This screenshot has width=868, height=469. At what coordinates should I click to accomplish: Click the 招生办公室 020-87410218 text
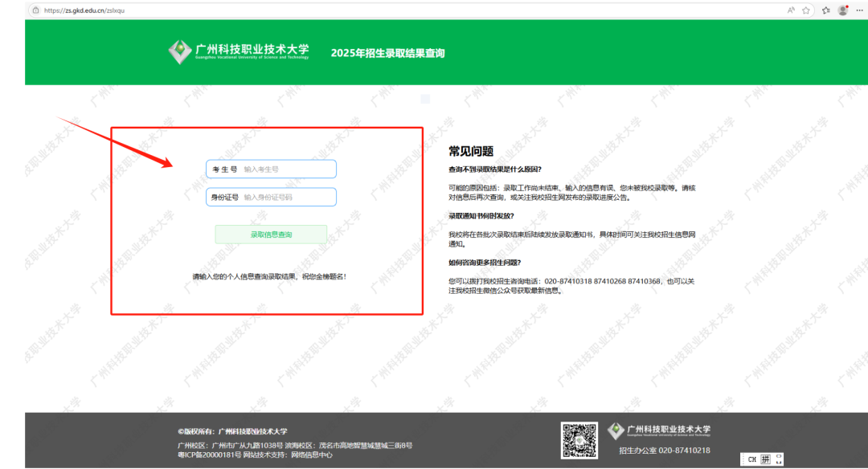click(665, 451)
